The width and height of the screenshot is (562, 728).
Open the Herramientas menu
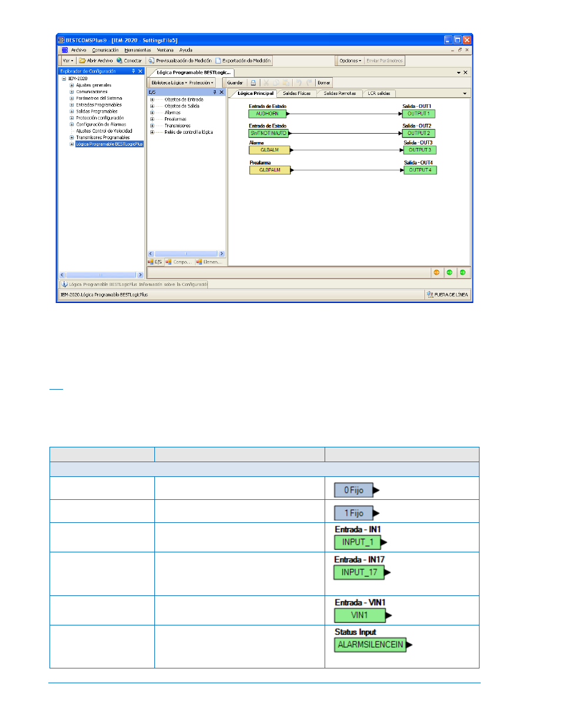(x=137, y=50)
